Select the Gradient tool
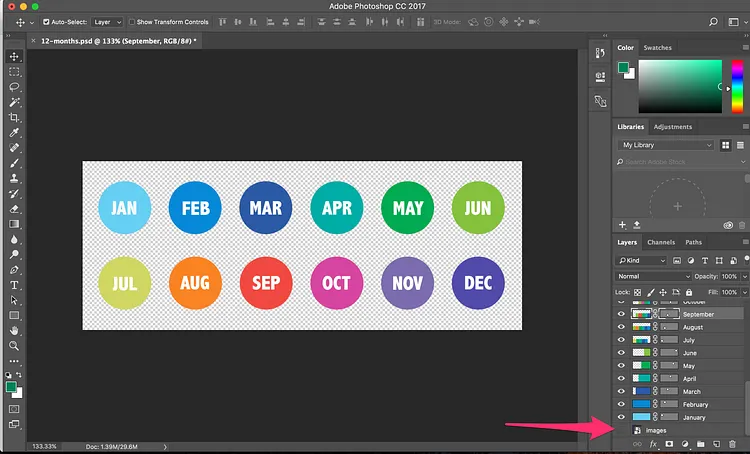The height and width of the screenshot is (454, 750). click(14, 224)
